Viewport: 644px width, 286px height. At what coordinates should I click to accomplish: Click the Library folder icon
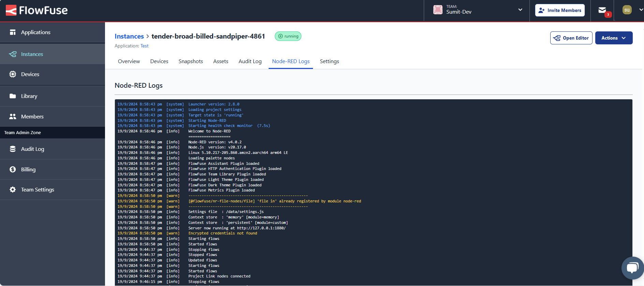[13, 96]
